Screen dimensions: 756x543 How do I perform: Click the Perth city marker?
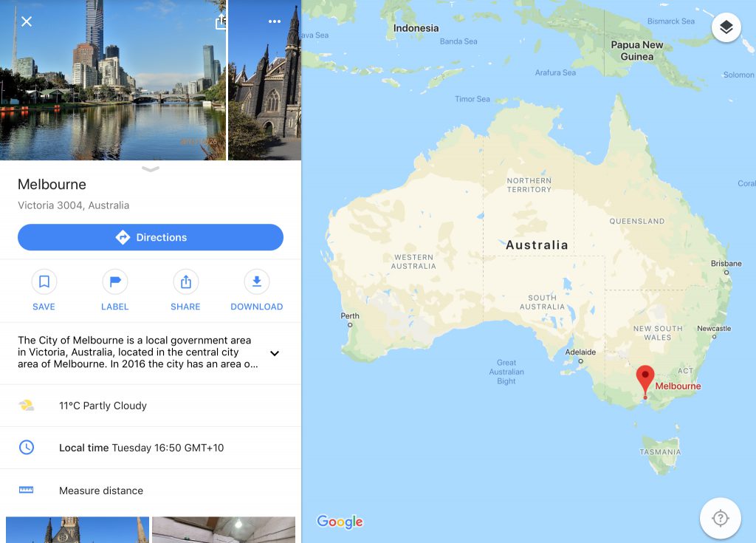coord(350,325)
